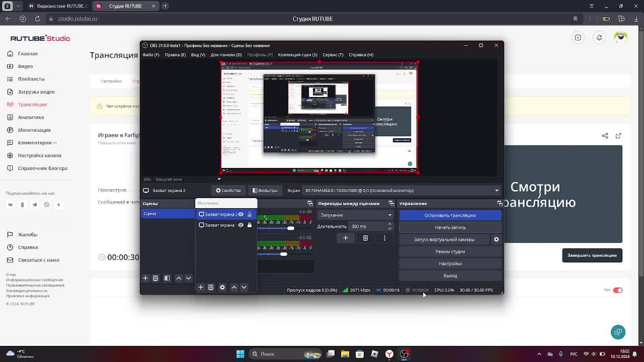
Task: Toggle visibility of second Захват экрана source
Action: (x=240, y=225)
